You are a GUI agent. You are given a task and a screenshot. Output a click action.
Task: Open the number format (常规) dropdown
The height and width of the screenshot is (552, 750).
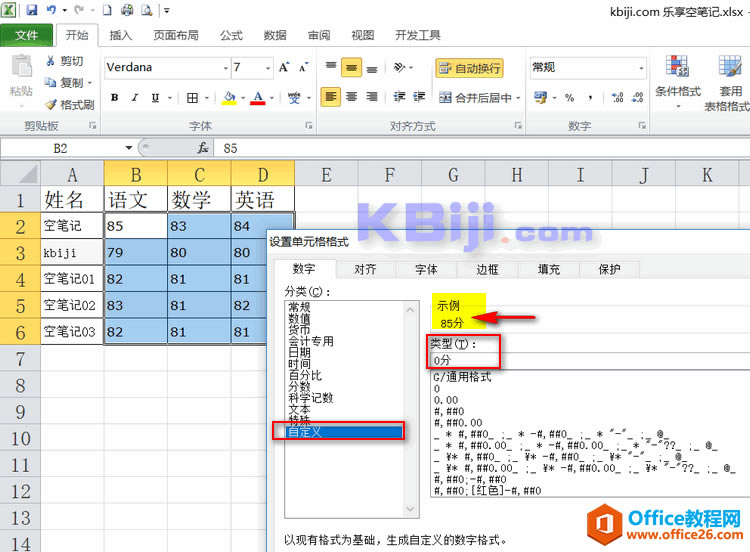(x=641, y=67)
